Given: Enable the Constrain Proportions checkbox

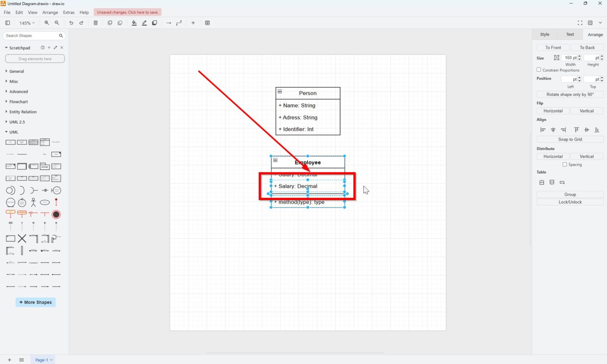Looking at the screenshot, I should pos(539,70).
